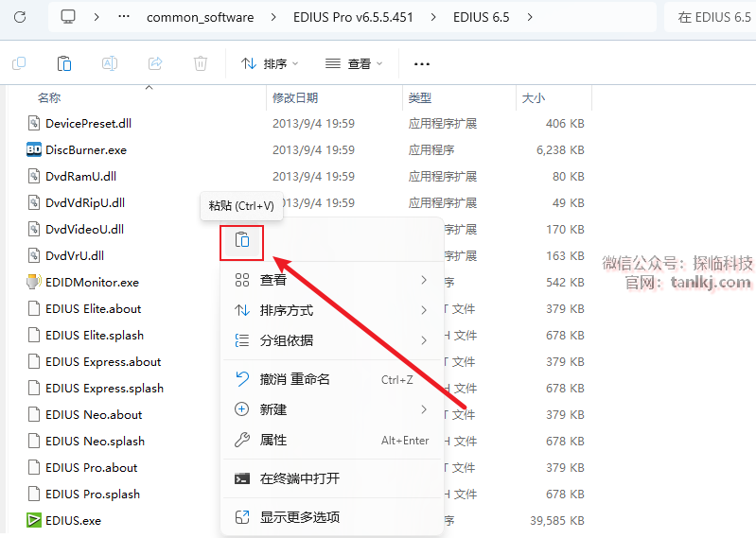Select file name EDIDMonitor.exe
This screenshot has height=538, width=756.
(92, 283)
